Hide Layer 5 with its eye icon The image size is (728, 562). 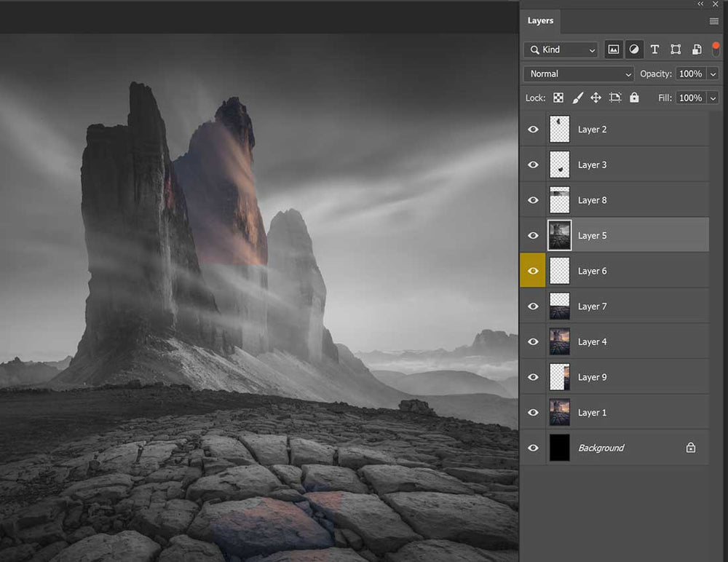pos(533,235)
